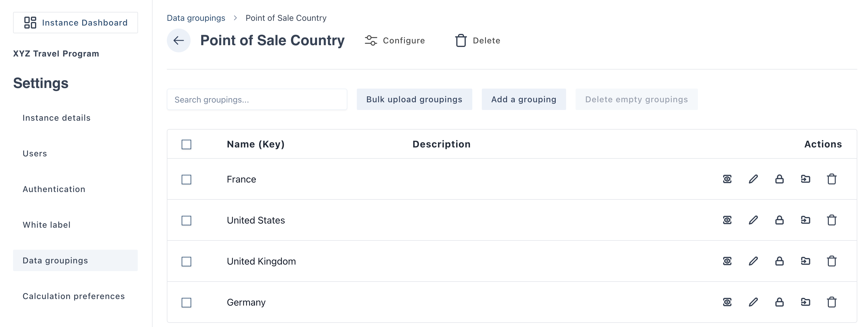Select the United Kingdom checkbox

pos(186,262)
